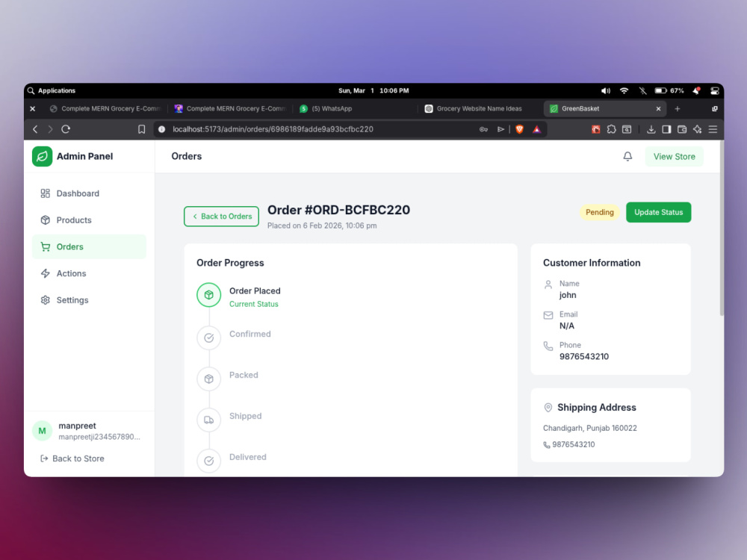Open the Dashboard sidebar item
The image size is (747, 560).
point(89,193)
